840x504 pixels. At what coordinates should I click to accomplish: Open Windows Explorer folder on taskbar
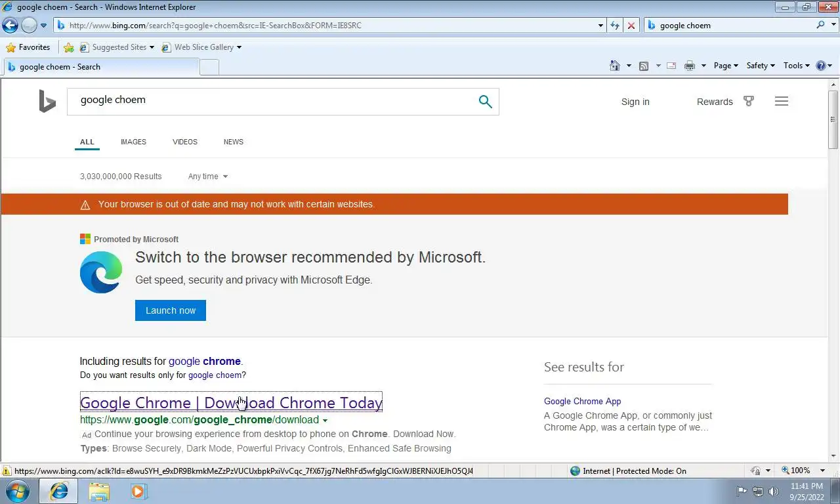pos(99,491)
